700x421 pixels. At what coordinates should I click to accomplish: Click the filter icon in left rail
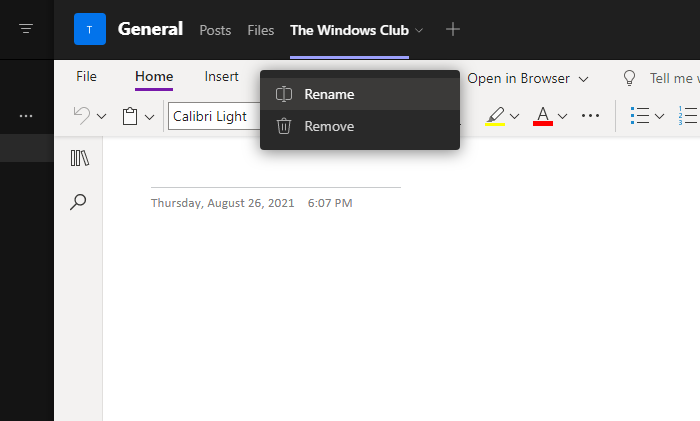point(26,29)
